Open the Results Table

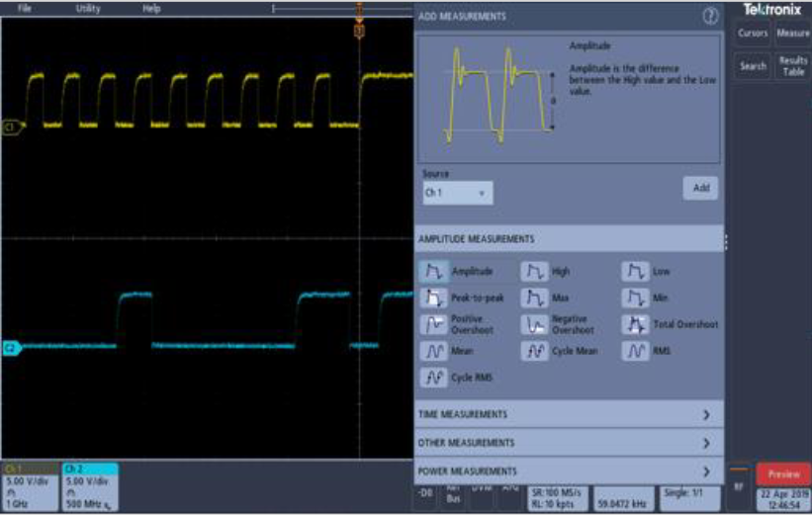pos(793,66)
